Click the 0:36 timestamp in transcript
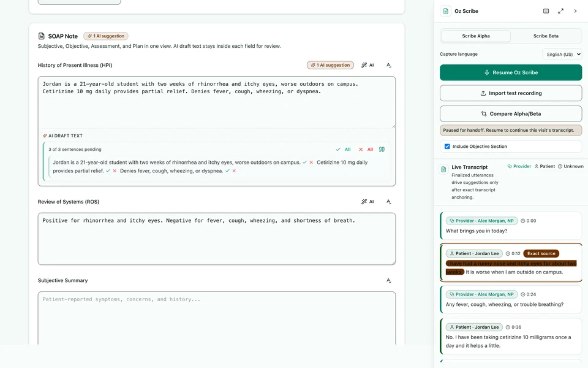The height and width of the screenshot is (368, 588). [x=513, y=327]
